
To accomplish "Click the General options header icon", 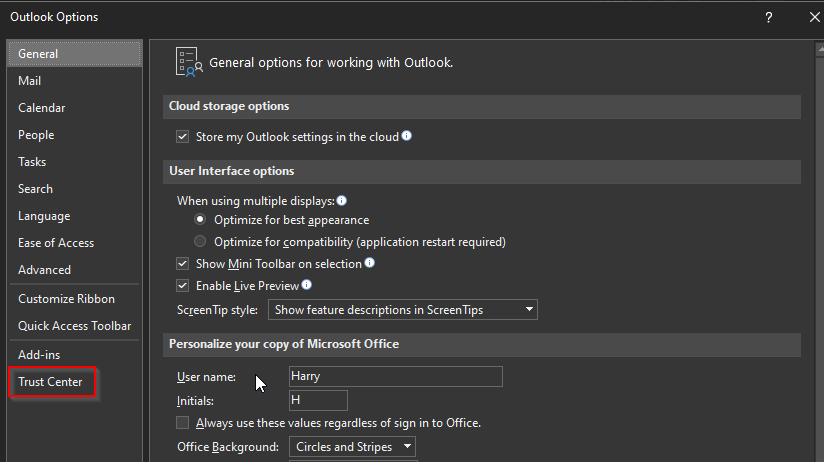I will [x=187, y=61].
